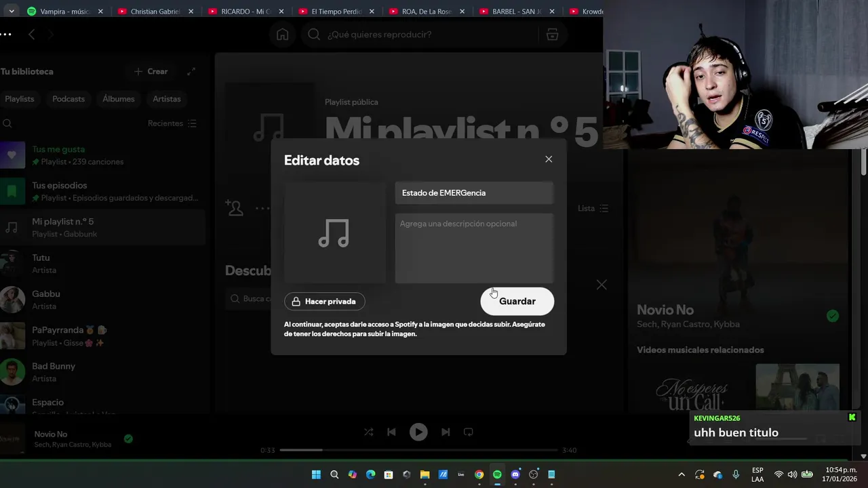This screenshot has width=868, height=488.
Task: Click the optional description text area
Action: [474, 248]
